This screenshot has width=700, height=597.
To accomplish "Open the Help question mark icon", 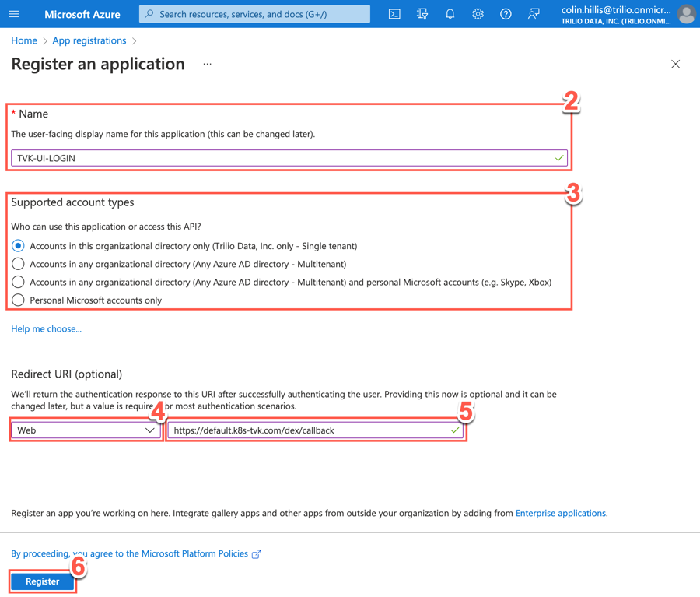I will coord(506,14).
